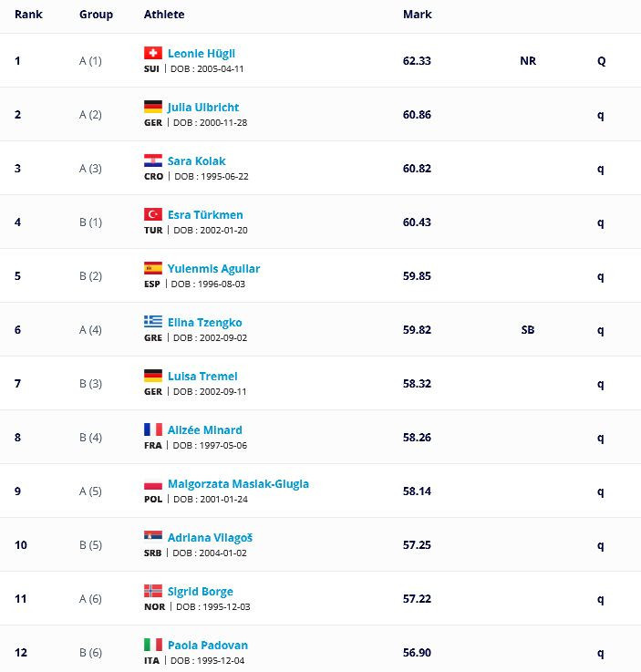Viewport: 641px width, 672px height.
Task: Click the Croatia flag beside Sara Kolak
Action: pos(153,160)
